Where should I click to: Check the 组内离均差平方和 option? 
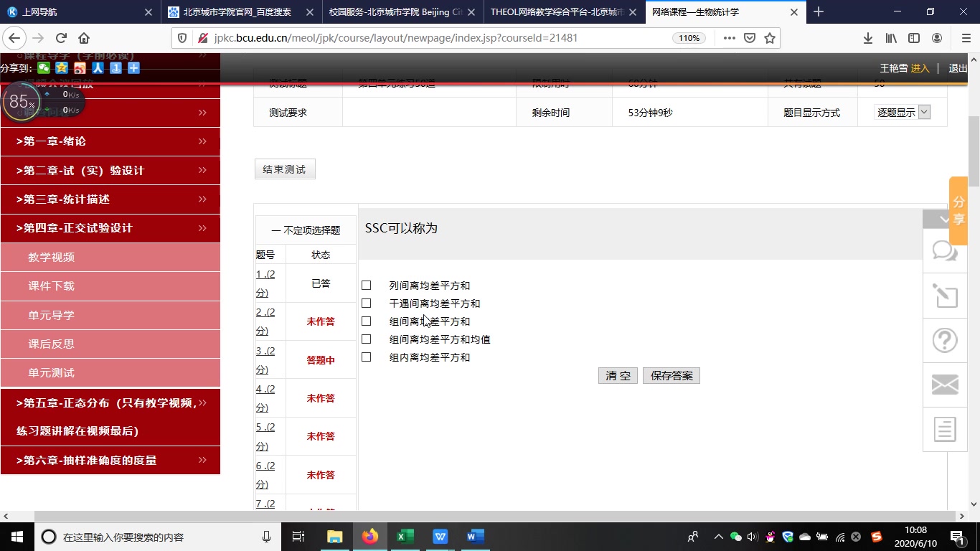coord(366,357)
